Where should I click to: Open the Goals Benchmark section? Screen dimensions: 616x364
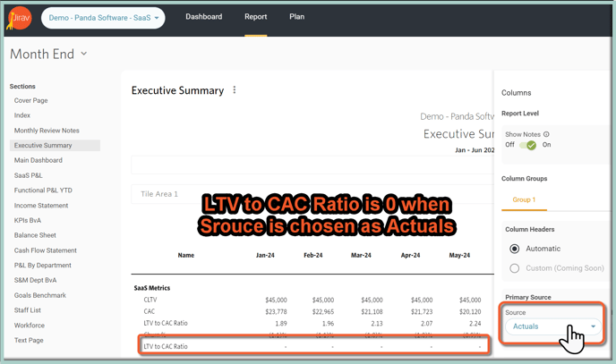click(39, 295)
